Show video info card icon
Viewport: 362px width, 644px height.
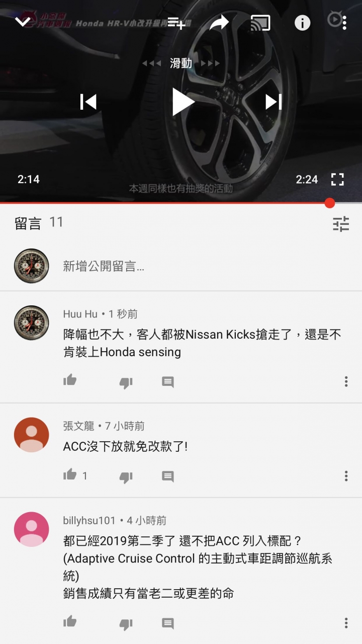[302, 23]
